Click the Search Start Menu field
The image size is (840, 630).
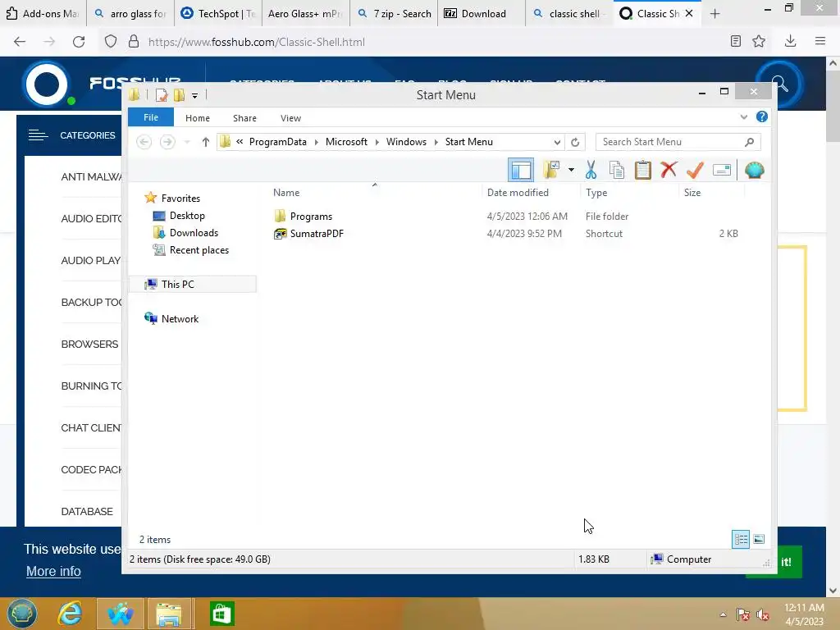(678, 142)
